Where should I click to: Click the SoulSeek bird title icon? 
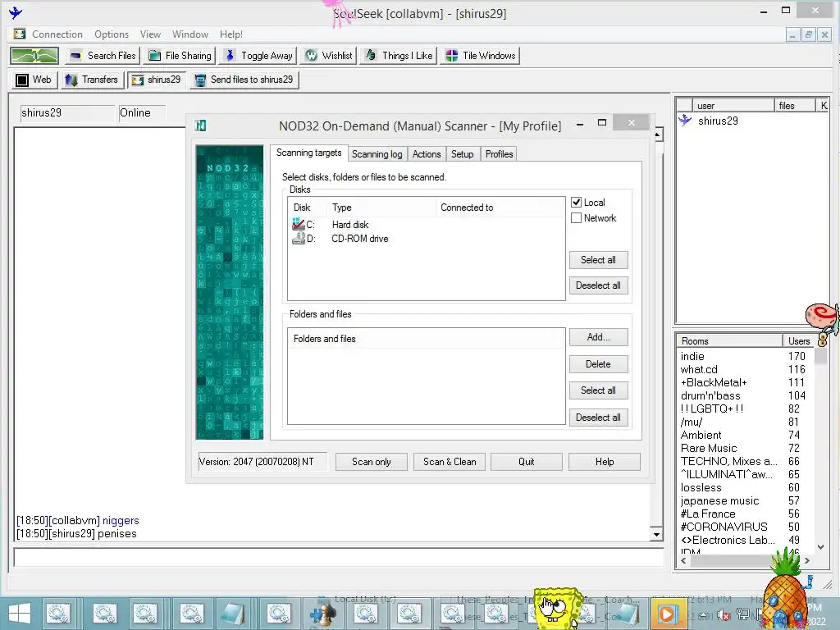click(x=16, y=12)
